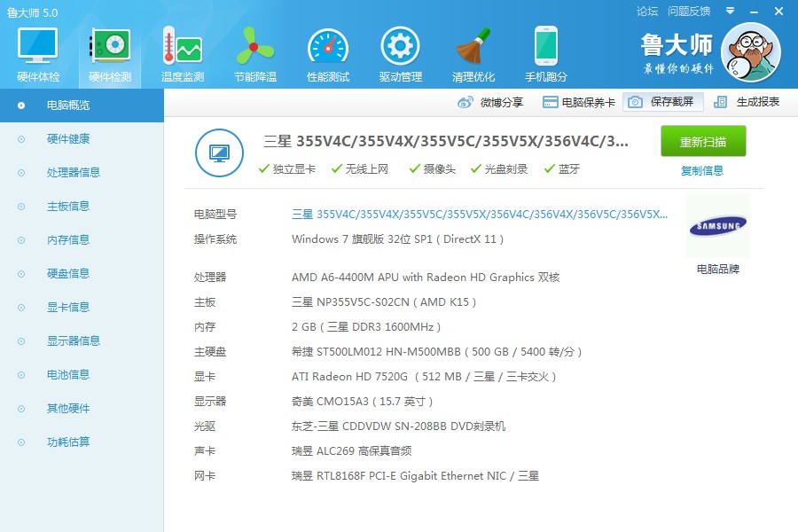Open 电池信息 battery info in sidebar
798x532 pixels.
[68, 374]
